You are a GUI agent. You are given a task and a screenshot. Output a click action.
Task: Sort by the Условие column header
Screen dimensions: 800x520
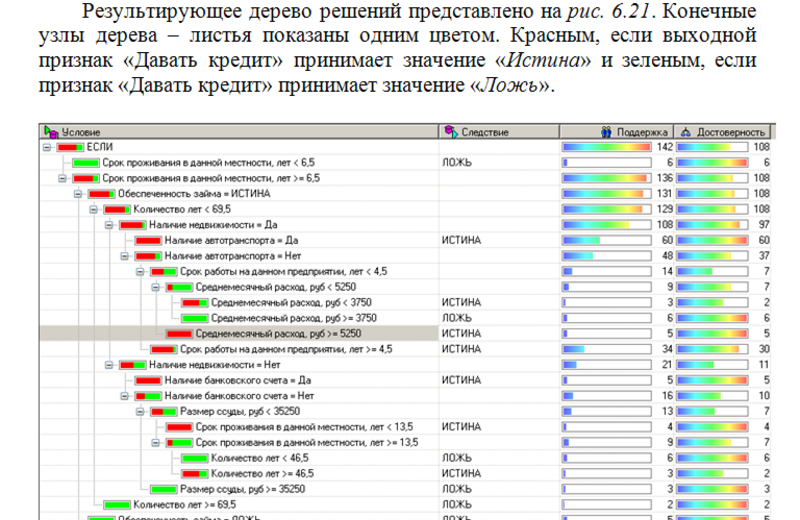(x=239, y=132)
